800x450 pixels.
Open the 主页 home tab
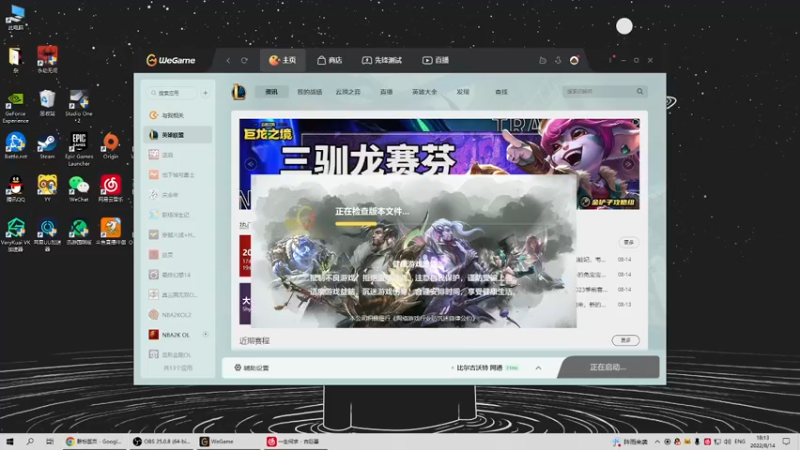[x=283, y=60]
